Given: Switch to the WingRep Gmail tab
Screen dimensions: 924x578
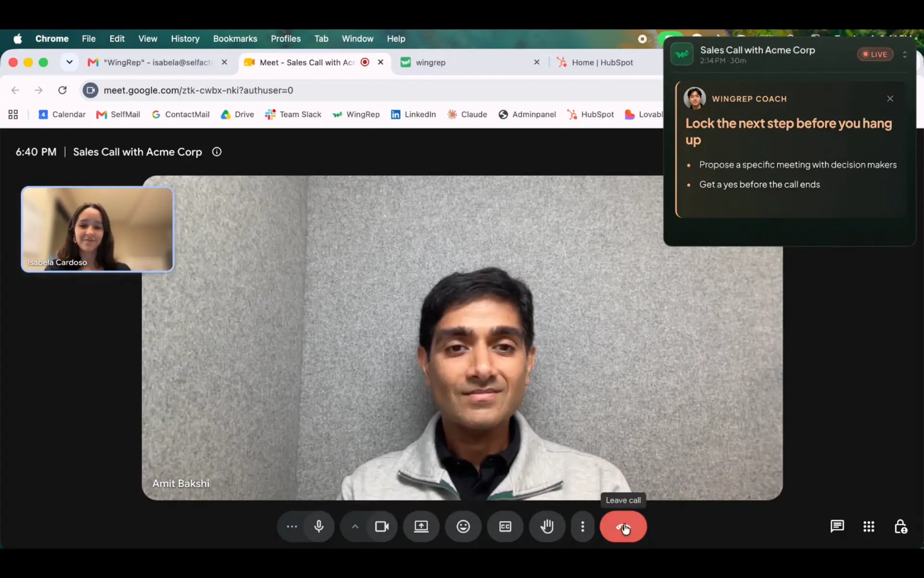Looking at the screenshot, I should point(157,63).
